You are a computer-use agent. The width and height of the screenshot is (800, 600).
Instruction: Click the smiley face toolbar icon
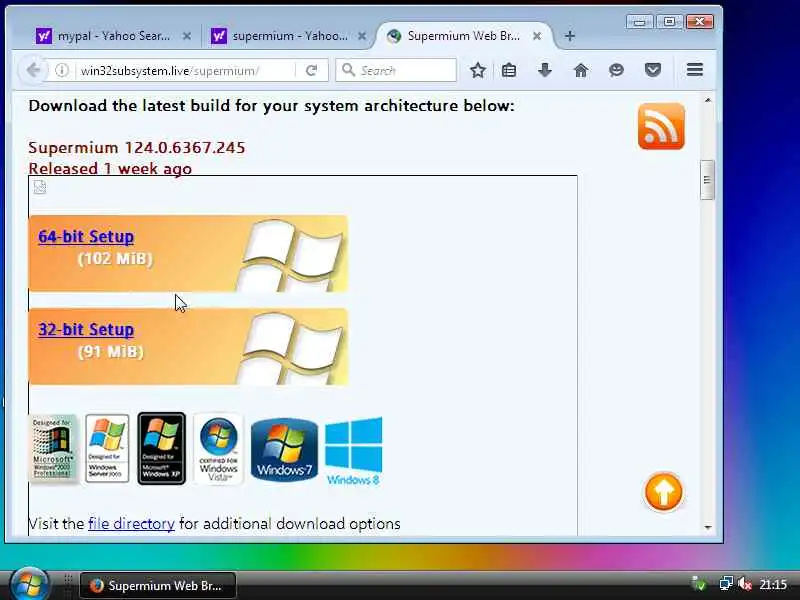tap(616, 70)
